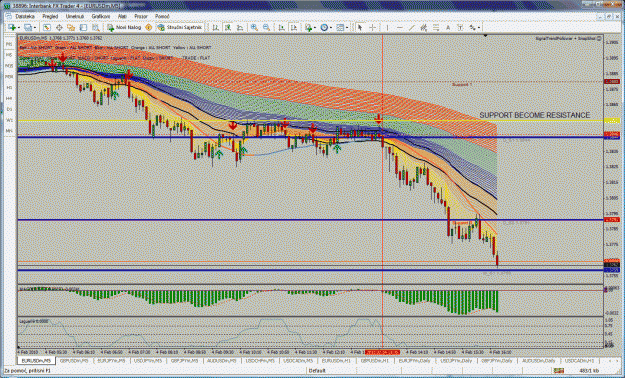This screenshot has height=378, width=625.
Task: Switch to candlestick chart display
Action: [x=228, y=28]
